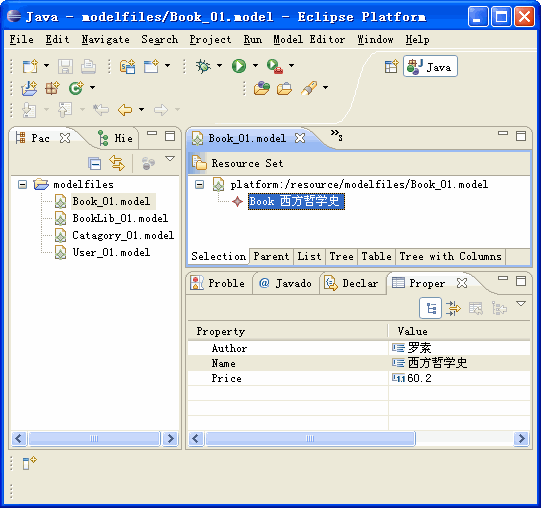The image size is (541, 508).
Task: Switch to the Tree with Columns page
Action: (x=450, y=256)
